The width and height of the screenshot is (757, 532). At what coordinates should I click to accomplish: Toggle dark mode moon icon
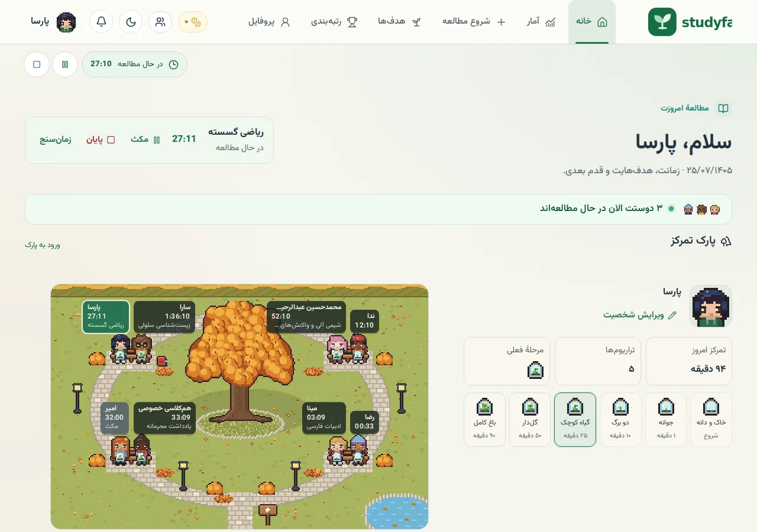(x=131, y=22)
